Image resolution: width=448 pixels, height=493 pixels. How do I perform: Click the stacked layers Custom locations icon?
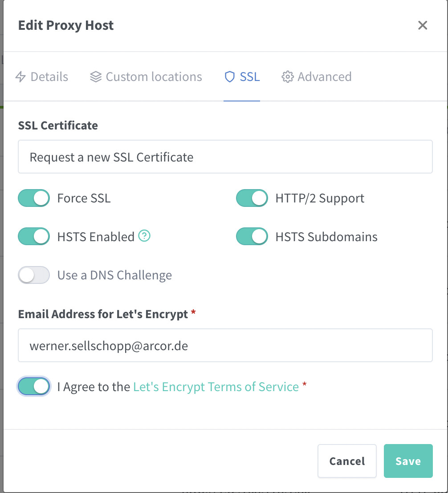pos(96,77)
